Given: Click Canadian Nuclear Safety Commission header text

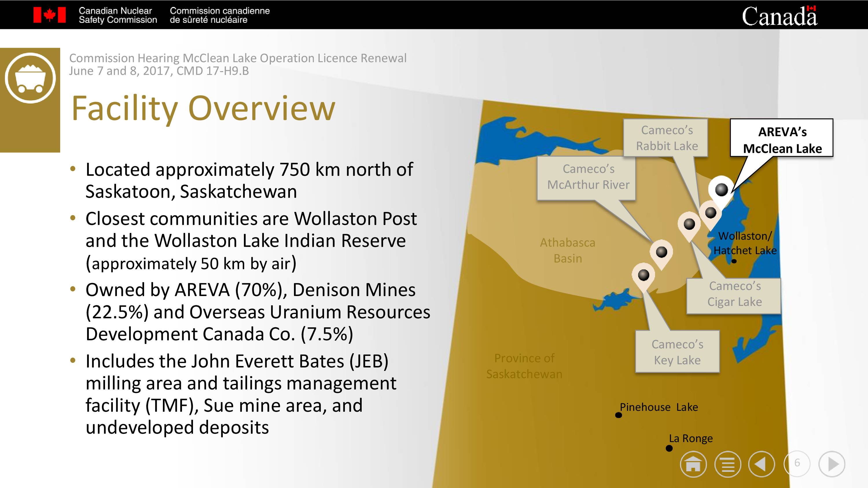Looking at the screenshot, I should (117, 16).
